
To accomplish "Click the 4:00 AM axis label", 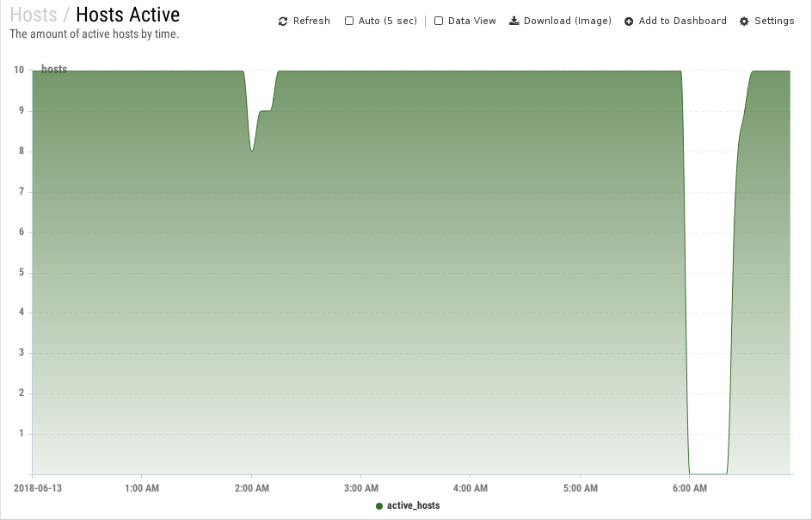I will (x=471, y=488).
